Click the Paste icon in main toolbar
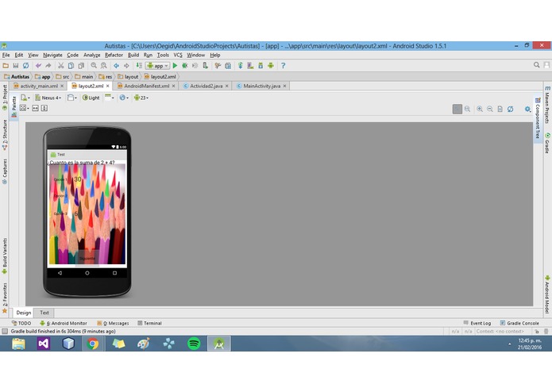The image size is (552, 392). coord(81,65)
